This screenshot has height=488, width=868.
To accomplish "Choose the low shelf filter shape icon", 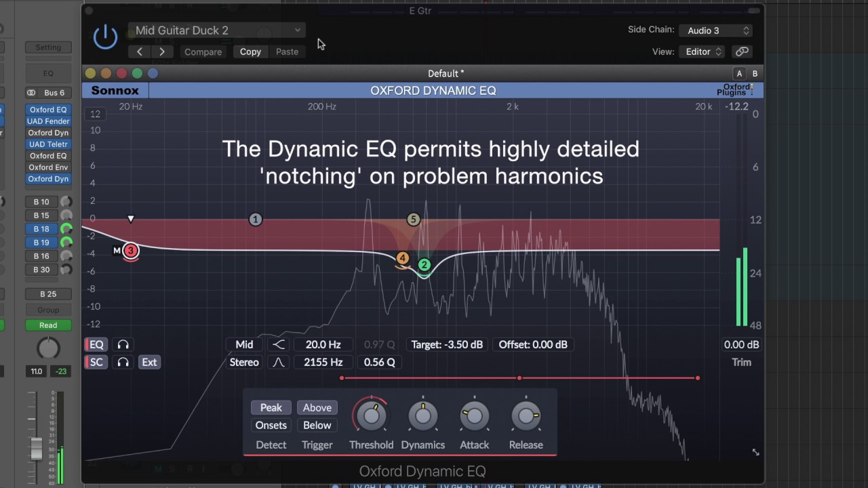I will 279,344.
